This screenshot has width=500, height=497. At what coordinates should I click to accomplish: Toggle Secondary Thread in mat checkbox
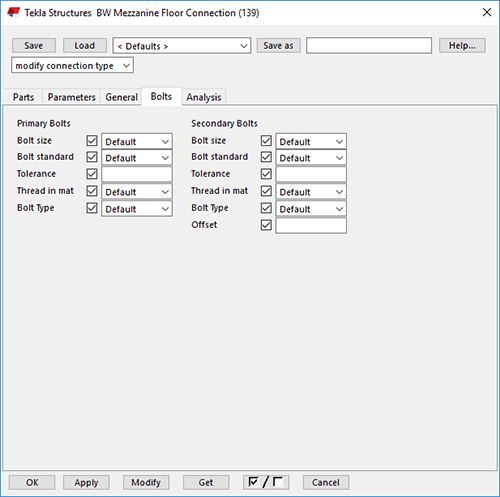click(266, 191)
